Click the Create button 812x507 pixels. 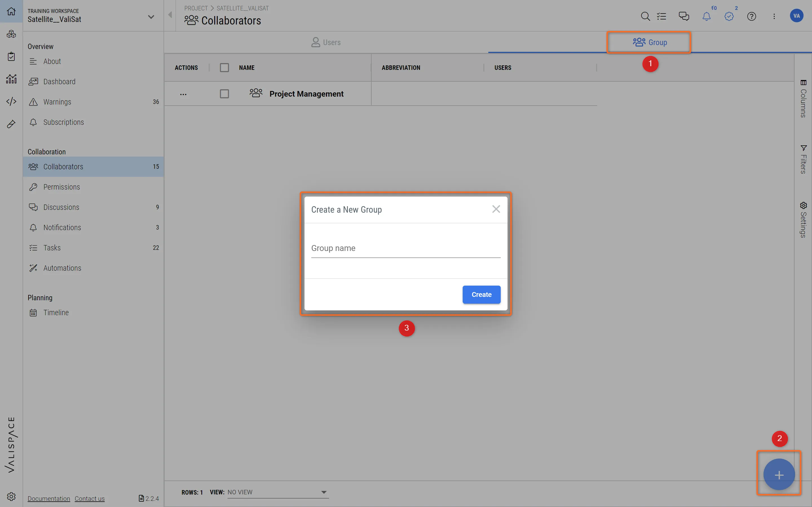click(481, 294)
